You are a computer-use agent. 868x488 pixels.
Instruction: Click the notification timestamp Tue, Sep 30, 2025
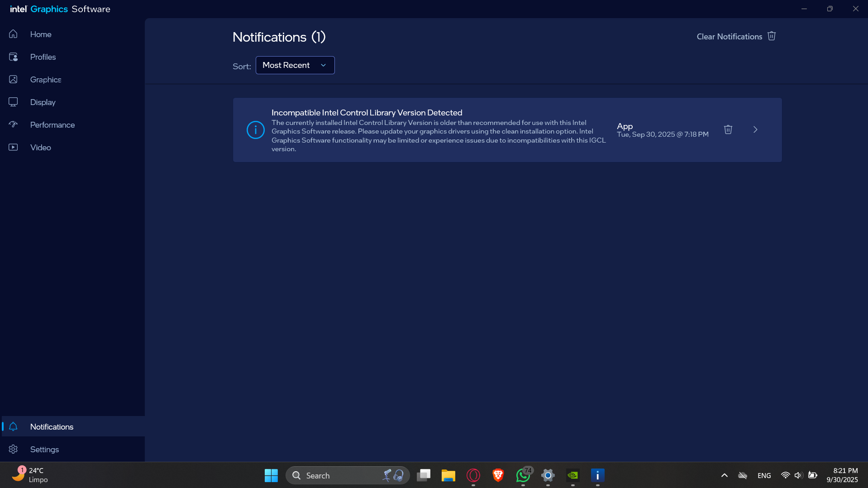point(663,134)
